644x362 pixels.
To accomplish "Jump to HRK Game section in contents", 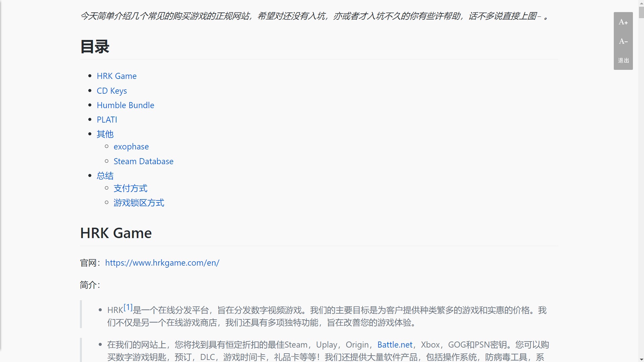I will click(x=117, y=76).
